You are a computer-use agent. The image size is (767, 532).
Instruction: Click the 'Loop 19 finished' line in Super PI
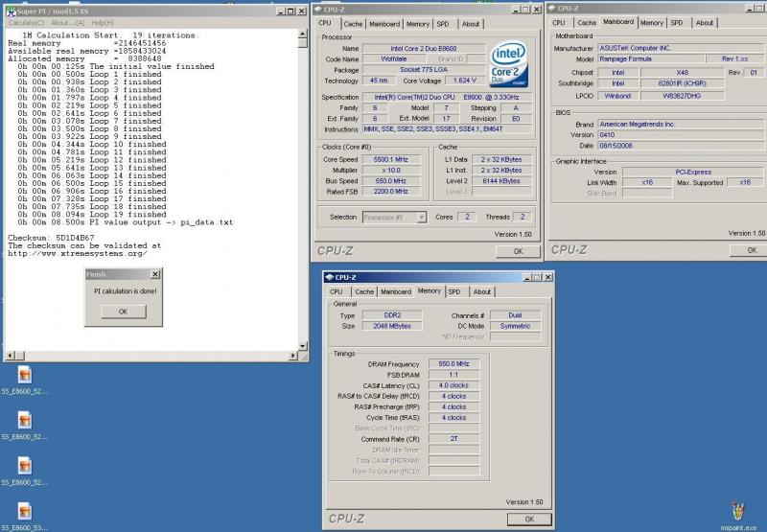tap(92, 214)
